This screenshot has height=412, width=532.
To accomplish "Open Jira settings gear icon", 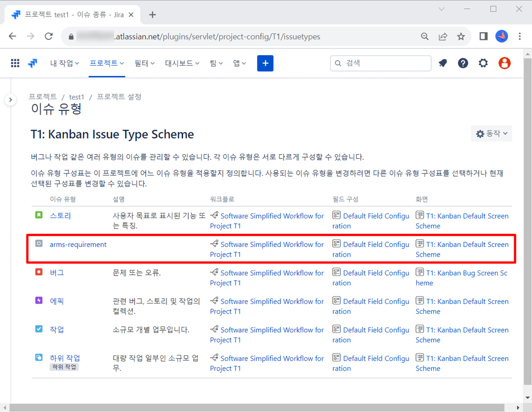I will (x=483, y=63).
